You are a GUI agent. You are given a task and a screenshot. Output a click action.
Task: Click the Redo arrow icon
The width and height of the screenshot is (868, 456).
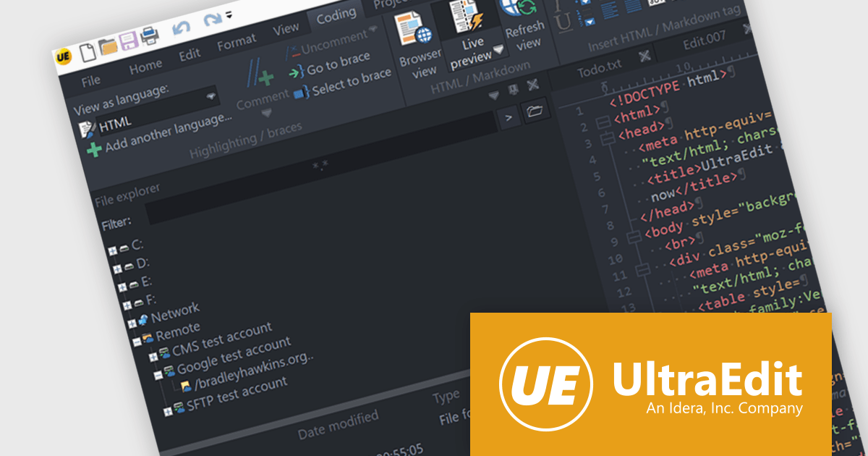(x=213, y=21)
